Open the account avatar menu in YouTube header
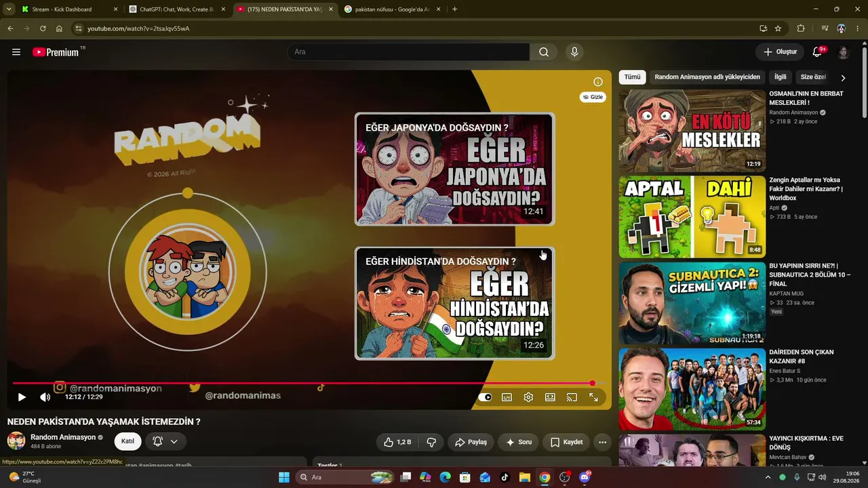The height and width of the screenshot is (488, 868). [x=843, y=52]
